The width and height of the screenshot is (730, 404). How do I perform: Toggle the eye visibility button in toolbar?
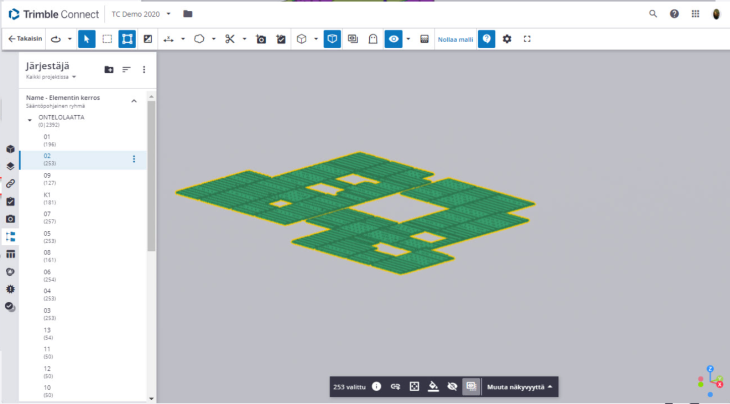[x=394, y=39]
